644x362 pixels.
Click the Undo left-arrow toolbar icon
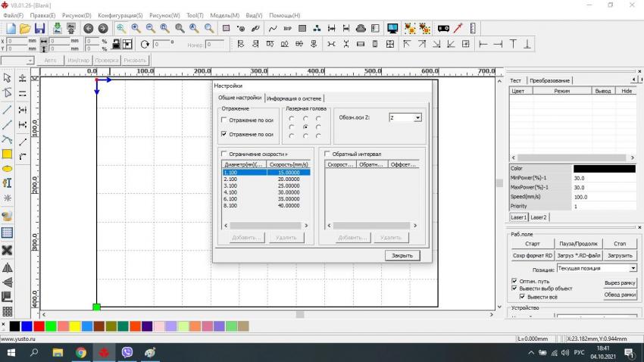point(88,28)
